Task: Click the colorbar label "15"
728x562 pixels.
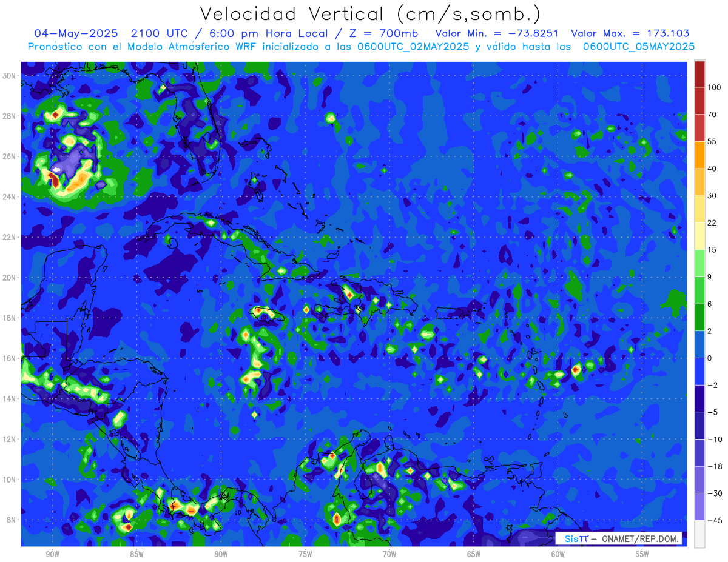Action: pyautogui.click(x=712, y=250)
